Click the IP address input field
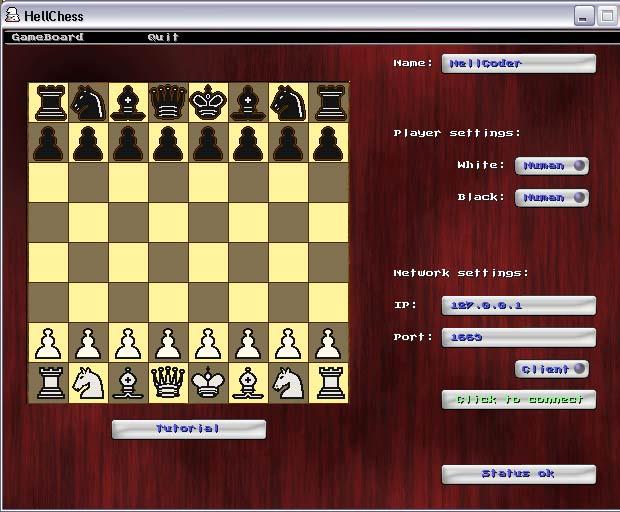Image resolution: width=620 pixels, height=512 pixels. [518, 305]
